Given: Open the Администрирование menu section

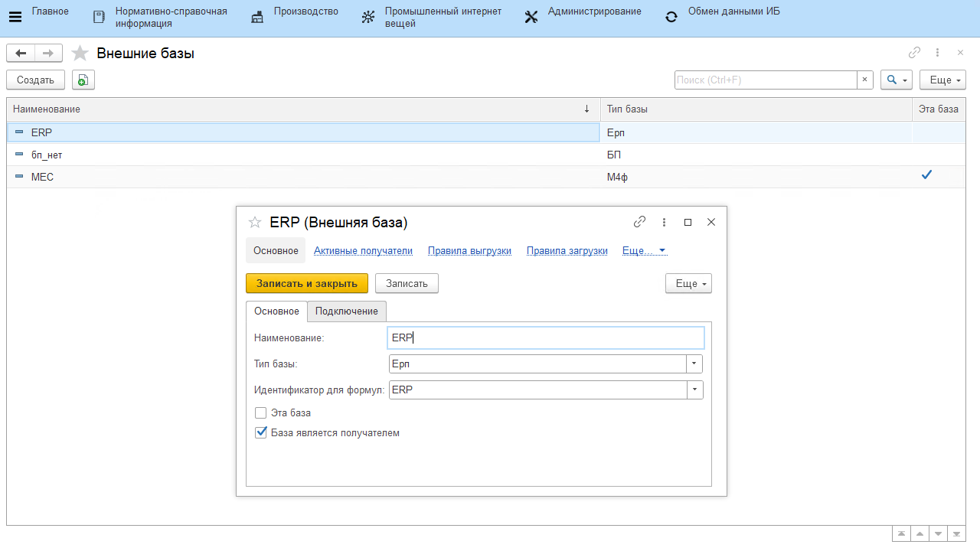Looking at the screenshot, I should [594, 11].
